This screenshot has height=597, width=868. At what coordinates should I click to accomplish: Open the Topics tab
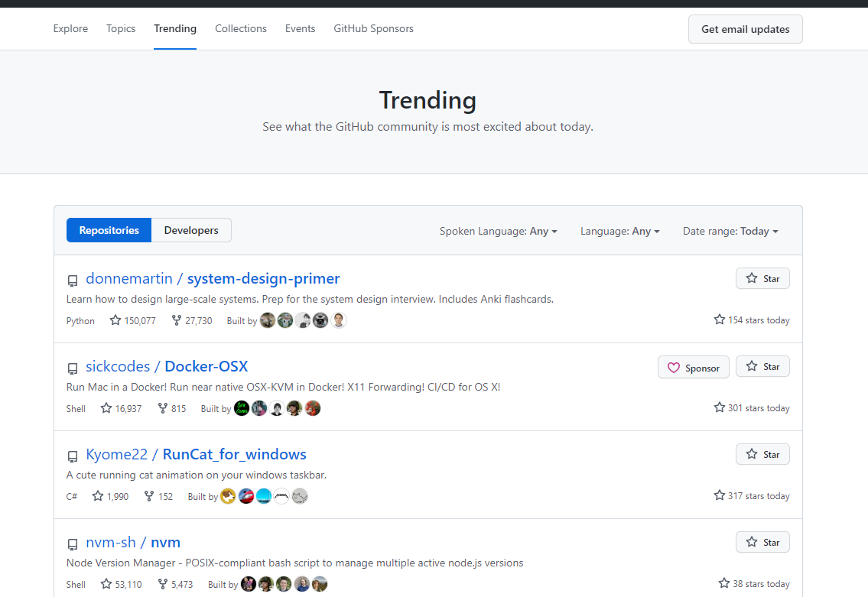coord(121,29)
